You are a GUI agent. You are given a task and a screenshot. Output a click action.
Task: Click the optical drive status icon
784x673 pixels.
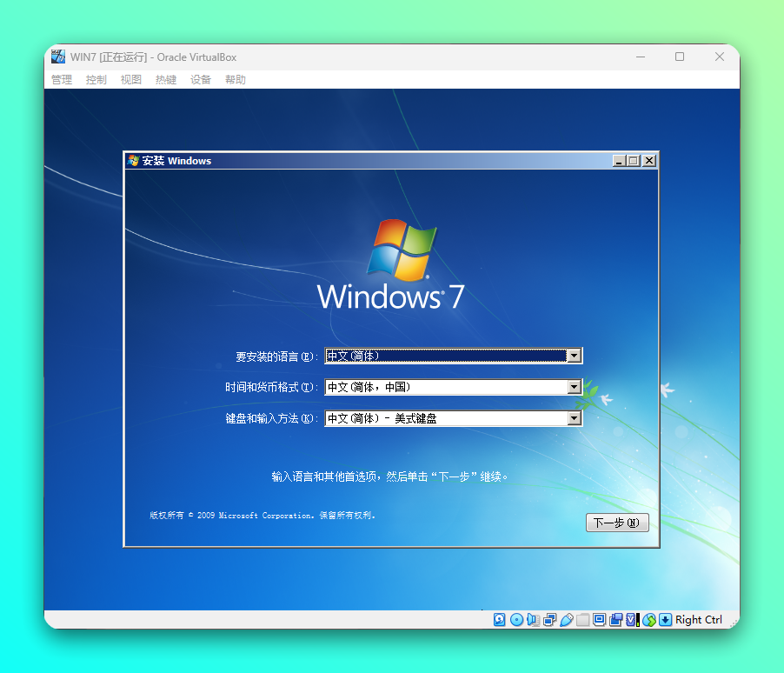click(515, 619)
